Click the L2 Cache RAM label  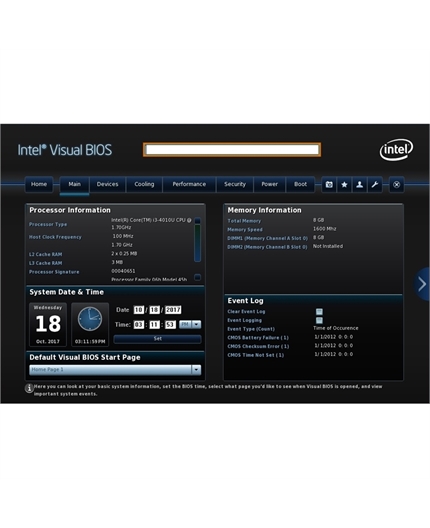(45, 254)
